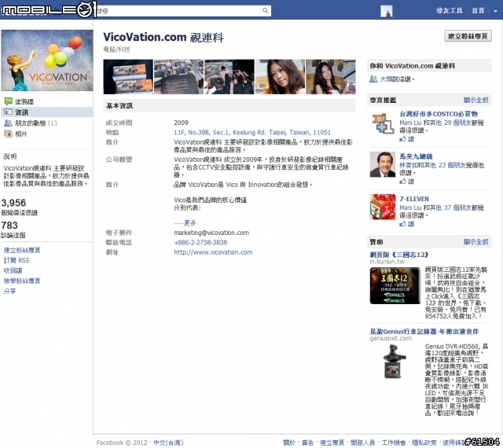
Task: Click the +886-2-2758-3838 phone link
Action: 200,242
